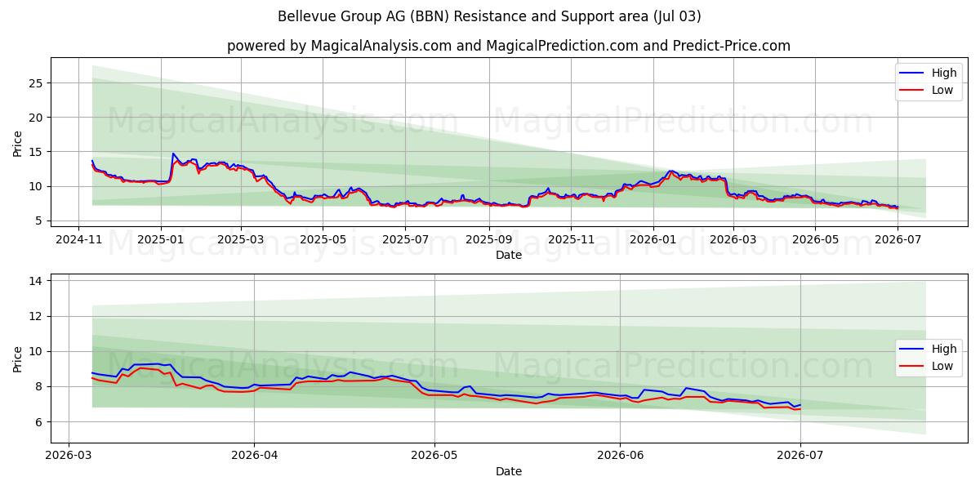Click the top chart x-axis label '2025-11'
The width and height of the screenshot is (980, 490).
click(570, 239)
